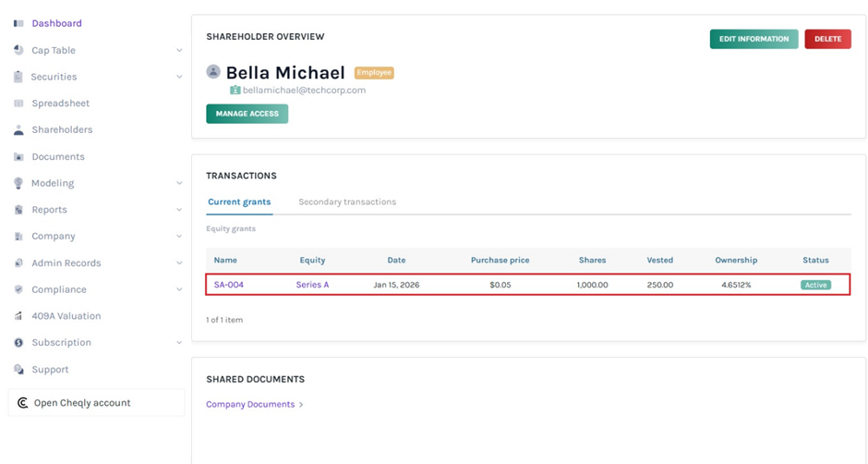The height and width of the screenshot is (464, 868).
Task: Switch to Secondary transactions tab
Action: coord(347,201)
